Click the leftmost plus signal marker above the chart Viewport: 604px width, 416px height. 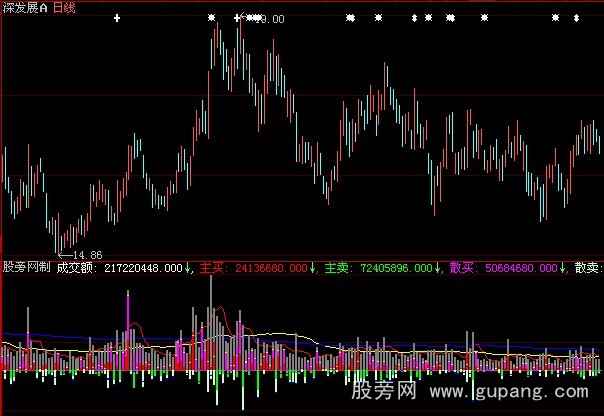tap(117, 18)
